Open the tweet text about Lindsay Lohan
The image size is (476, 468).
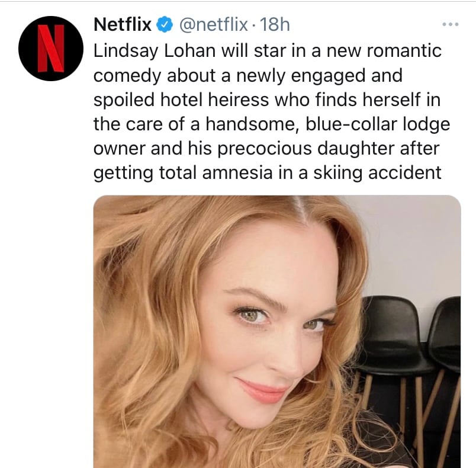[268, 111]
